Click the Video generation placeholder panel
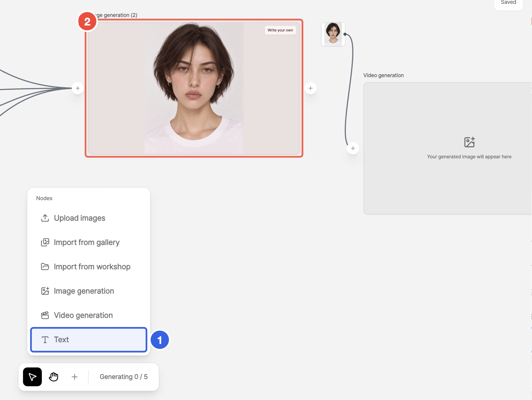The height and width of the screenshot is (400, 532). pos(448,148)
